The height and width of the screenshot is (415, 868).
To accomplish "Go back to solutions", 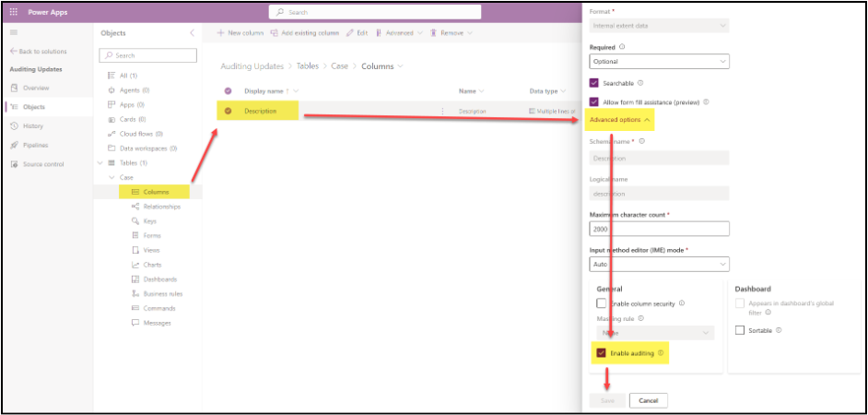I will [x=43, y=52].
